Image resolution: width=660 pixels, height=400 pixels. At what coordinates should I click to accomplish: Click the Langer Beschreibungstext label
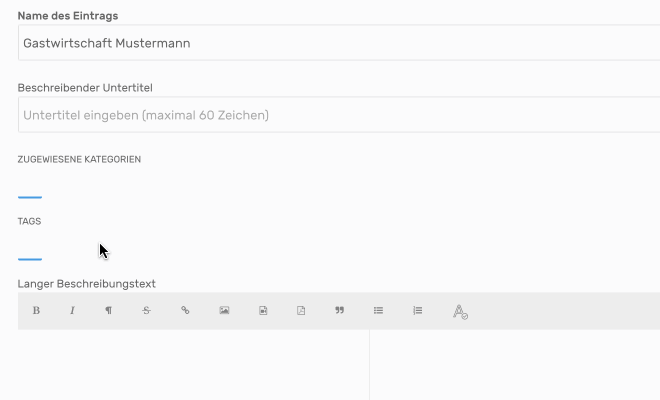click(x=87, y=284)
